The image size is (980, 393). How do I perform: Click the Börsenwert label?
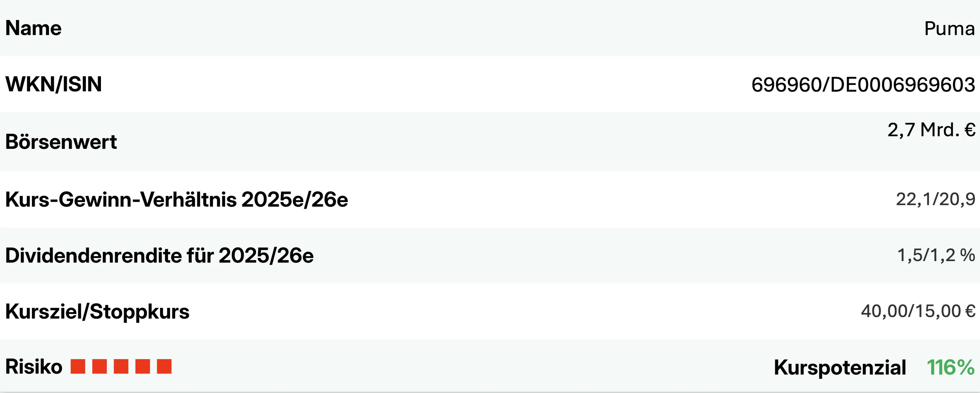coord(61,142)
